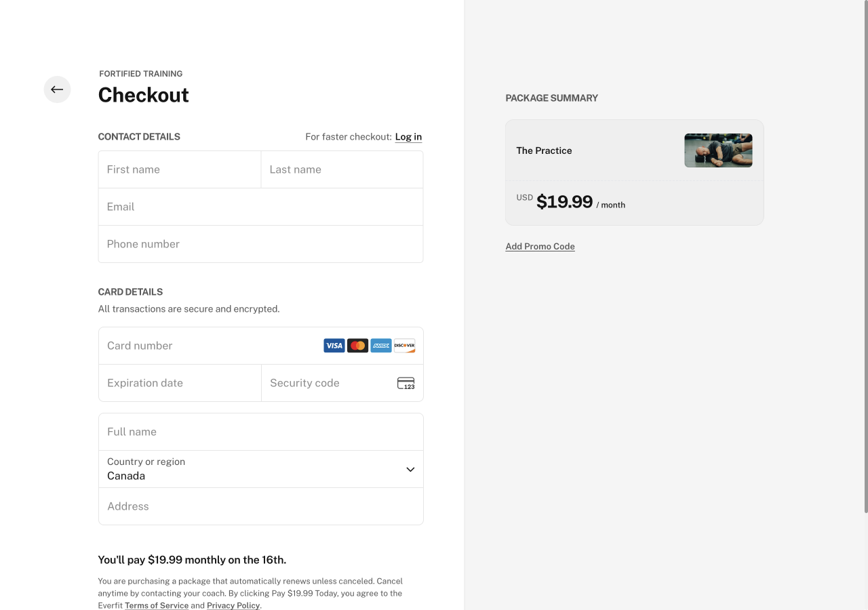Click 'All transactions are secure and encrypted.' text
The image size is (868, 610).
click(189, 309)
